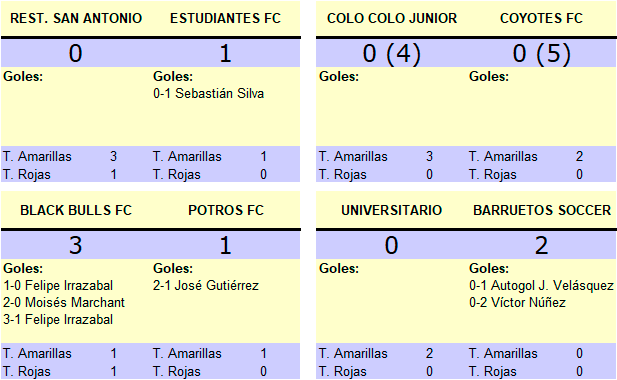This screenshot has width=617, height=380.
Task: Click goal entry 2-1 José Gutiérrez
Action: [206, 286]
